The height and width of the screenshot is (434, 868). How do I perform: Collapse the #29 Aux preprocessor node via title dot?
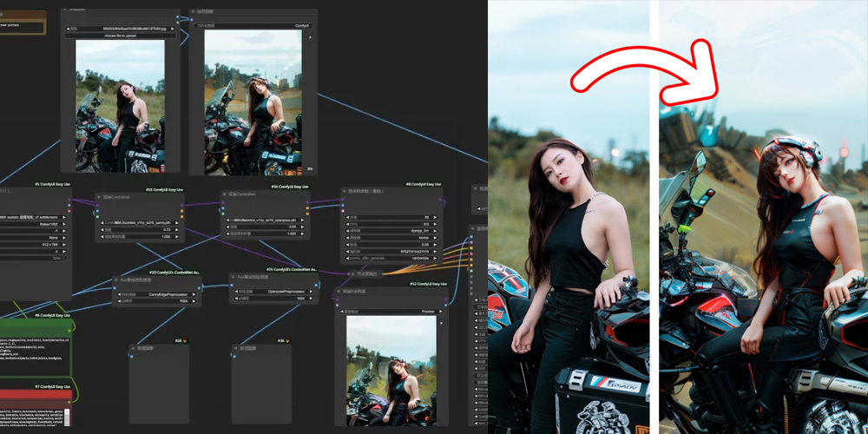pos(117,280)
